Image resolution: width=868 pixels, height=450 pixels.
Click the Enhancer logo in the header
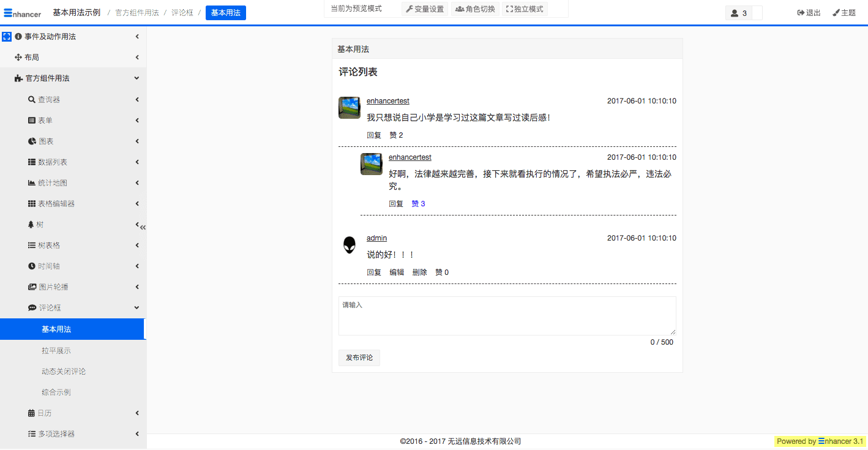tap(23, 13)
